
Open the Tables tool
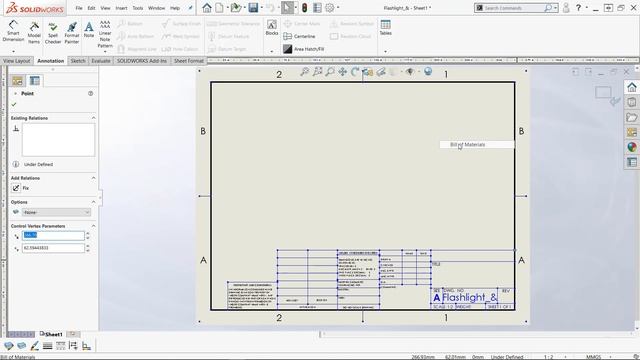tap(386, 28)
